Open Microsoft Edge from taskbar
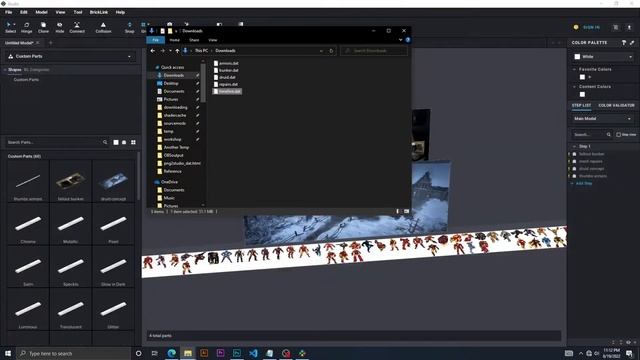The height and width of the screenshot is (360, 640). tap(171, 353)
